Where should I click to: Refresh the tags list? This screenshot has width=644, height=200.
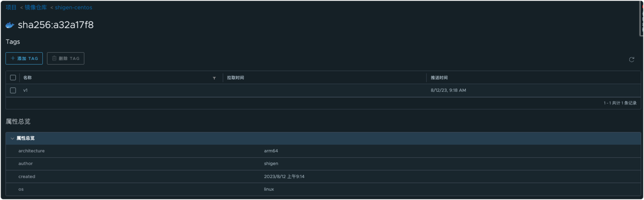(x=631, y=60)
